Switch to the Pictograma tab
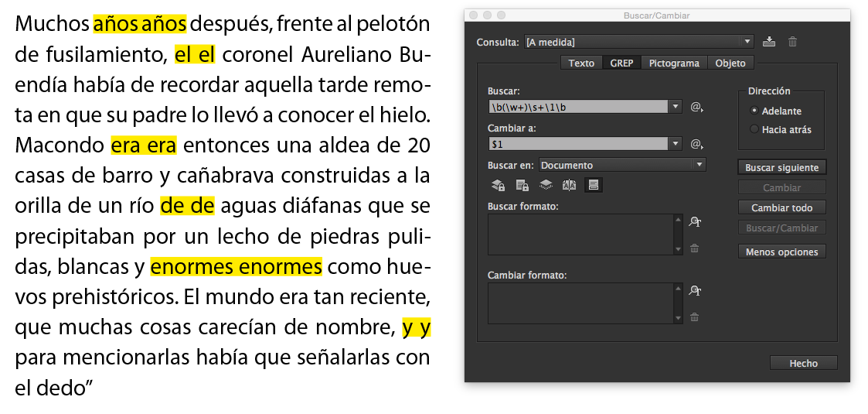 click(674, 63)
